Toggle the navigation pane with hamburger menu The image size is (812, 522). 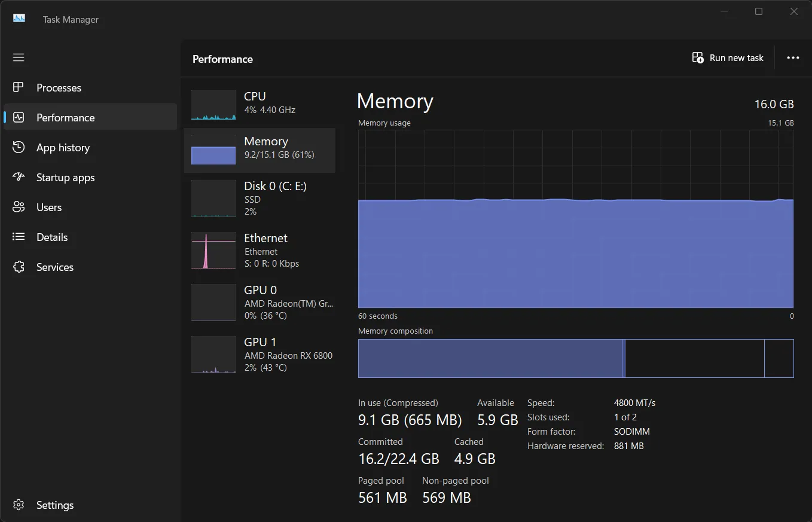pos(18,57)
